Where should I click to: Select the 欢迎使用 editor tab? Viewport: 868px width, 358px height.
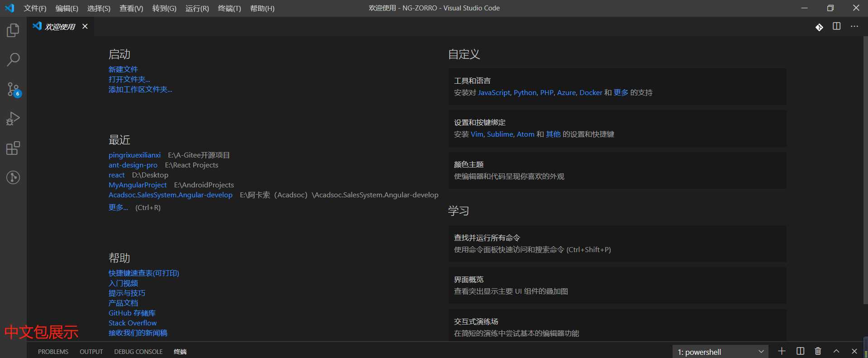[60, 26]
